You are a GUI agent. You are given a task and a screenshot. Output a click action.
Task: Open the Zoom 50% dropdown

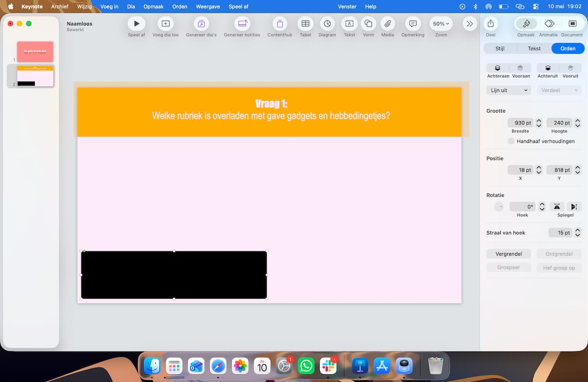coord(441,24)
